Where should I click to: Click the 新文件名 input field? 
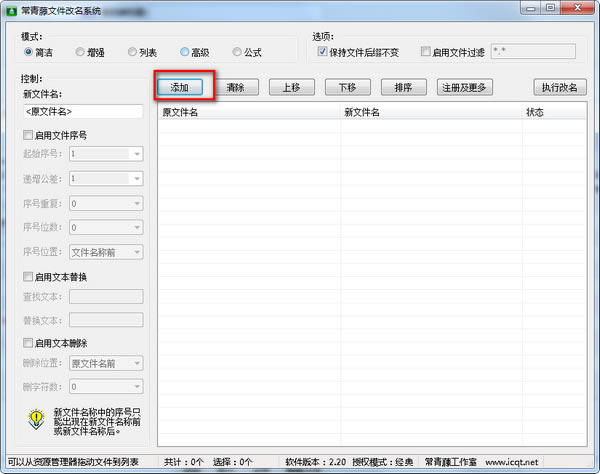point(83,111)
